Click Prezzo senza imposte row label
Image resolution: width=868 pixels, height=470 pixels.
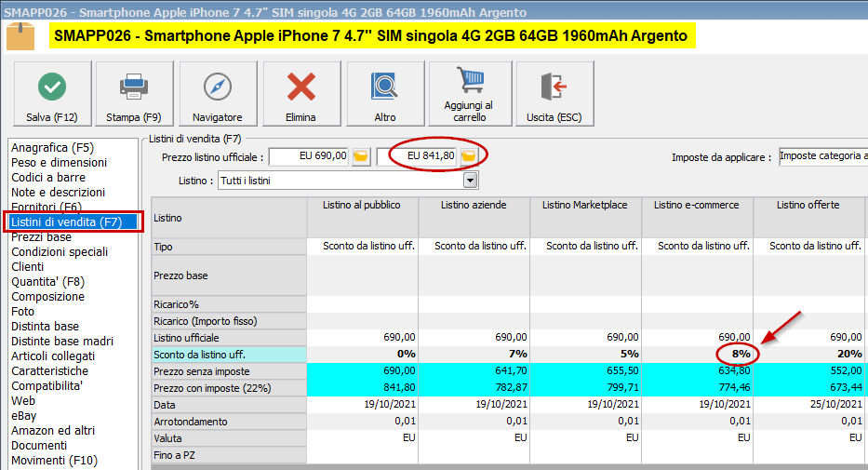[x=229, y=371]
